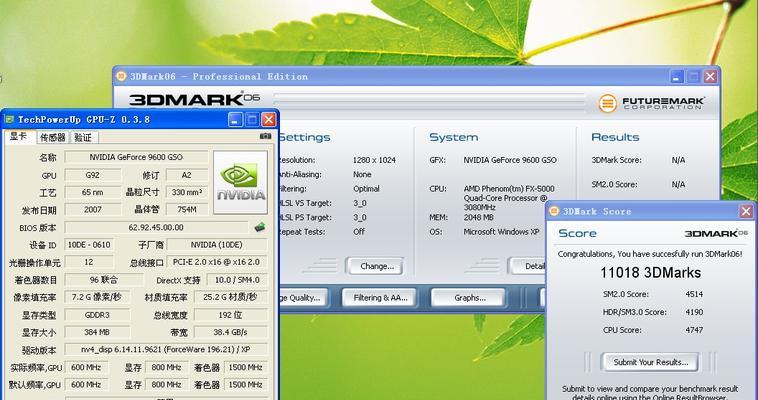Close the 3DMark06 Professional Edition window
This screenshot has height=400, width=758.
click(x=710, y=76)
